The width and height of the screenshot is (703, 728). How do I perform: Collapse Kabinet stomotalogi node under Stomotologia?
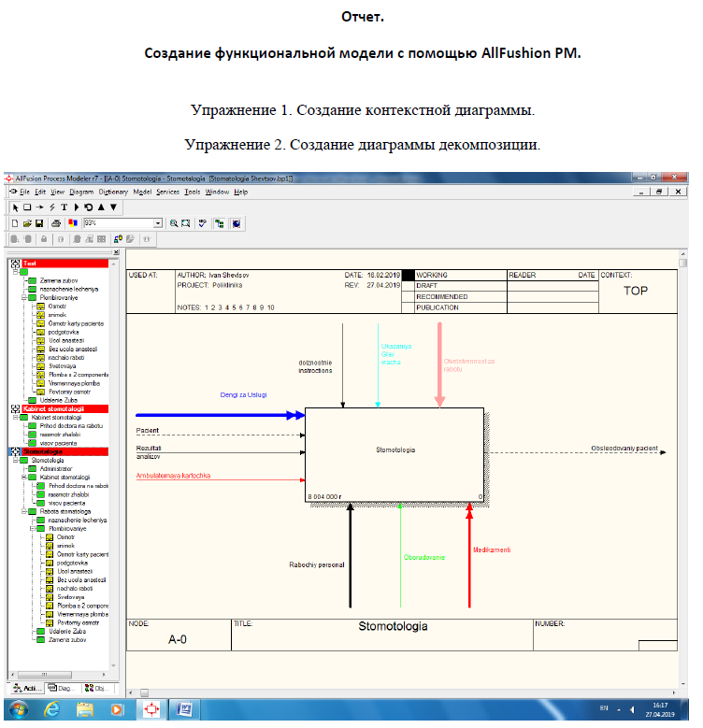click(24, 478)
